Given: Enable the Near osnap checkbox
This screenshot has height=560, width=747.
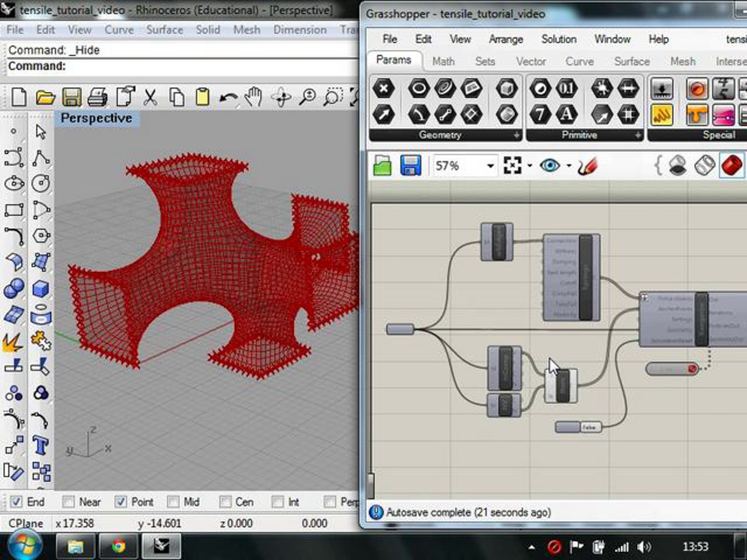Looking at the screenshot, I should (x=68, y=502).
